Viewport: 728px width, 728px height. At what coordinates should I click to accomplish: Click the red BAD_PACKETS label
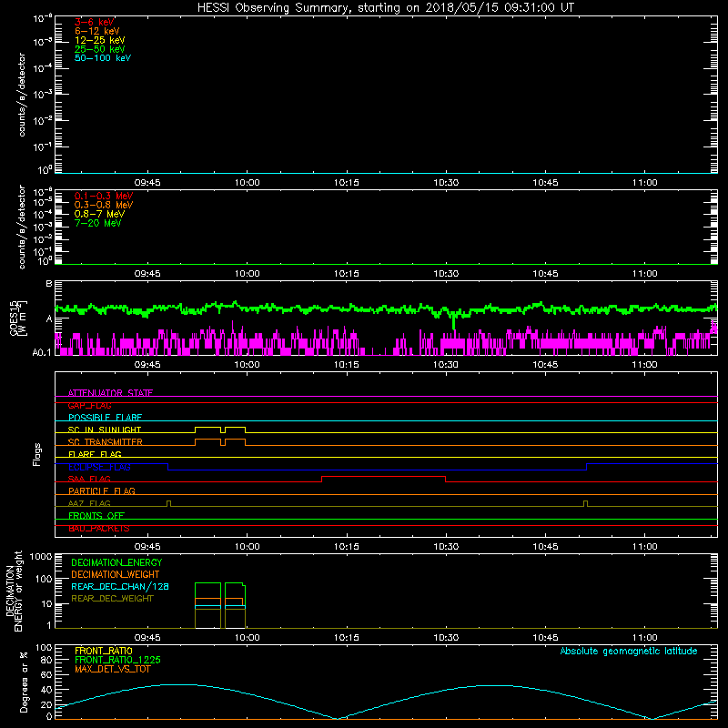[99, 529]
